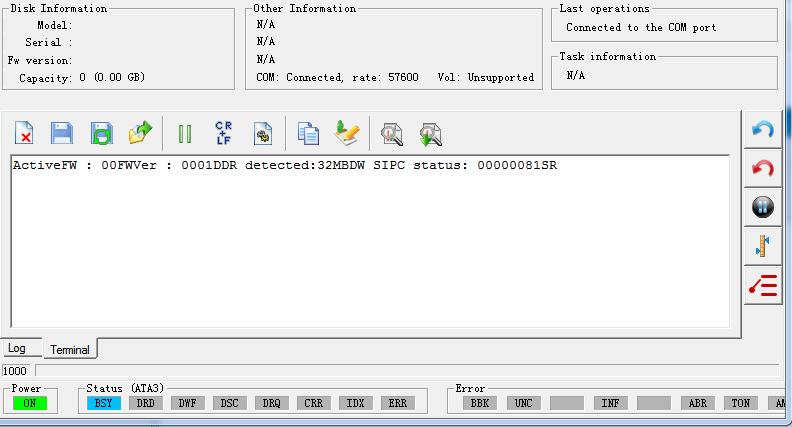Image resolution: width=792 pixels, height=427 pixels.
Task: Open file via folder with green arrow
Action: pos(140,132)
